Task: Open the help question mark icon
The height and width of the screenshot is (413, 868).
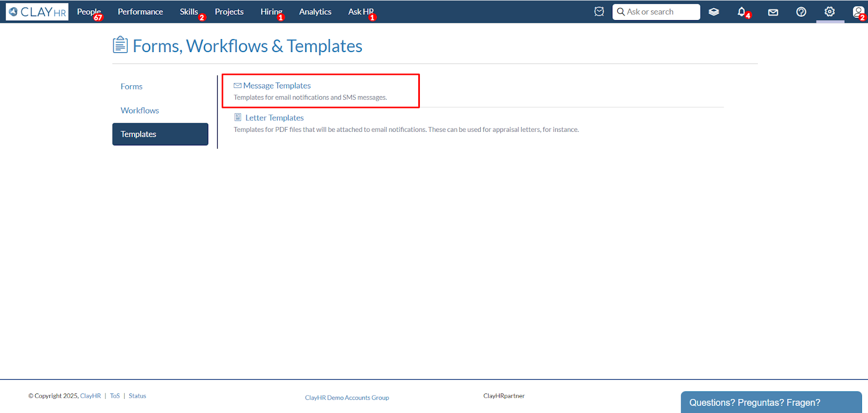Action: (801, 11)
